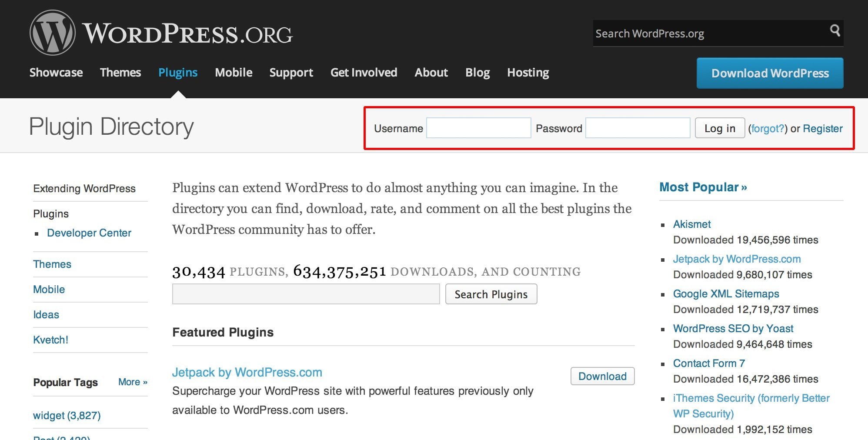Open the Hosting navigation item
Screen dimensions: 868x440
528,73
